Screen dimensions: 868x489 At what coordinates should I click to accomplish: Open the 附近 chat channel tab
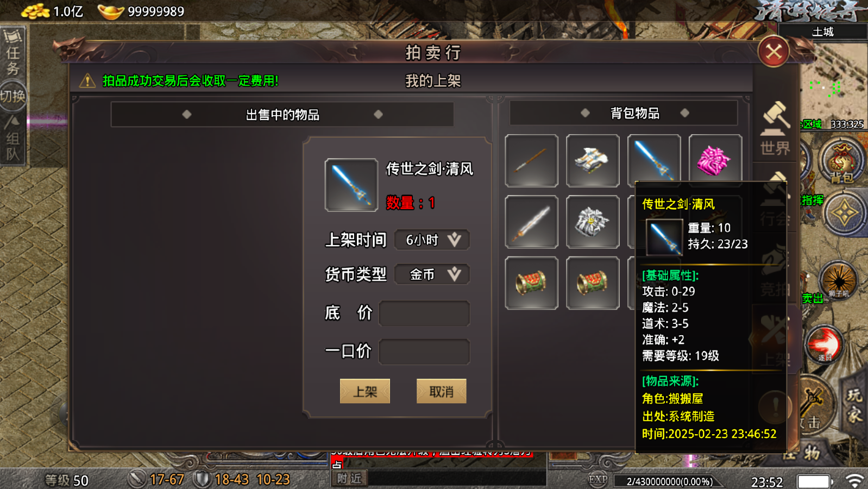pyautogui.click(x=349, y=478)
